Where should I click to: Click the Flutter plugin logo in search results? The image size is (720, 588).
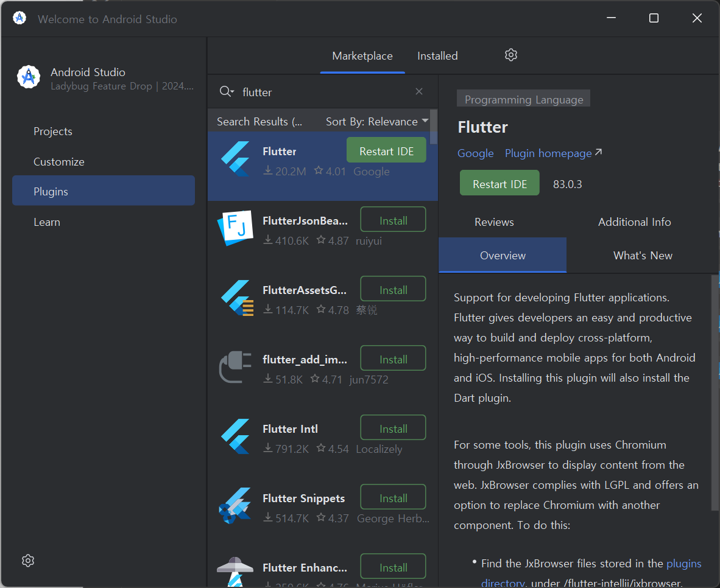click(236, 159)
